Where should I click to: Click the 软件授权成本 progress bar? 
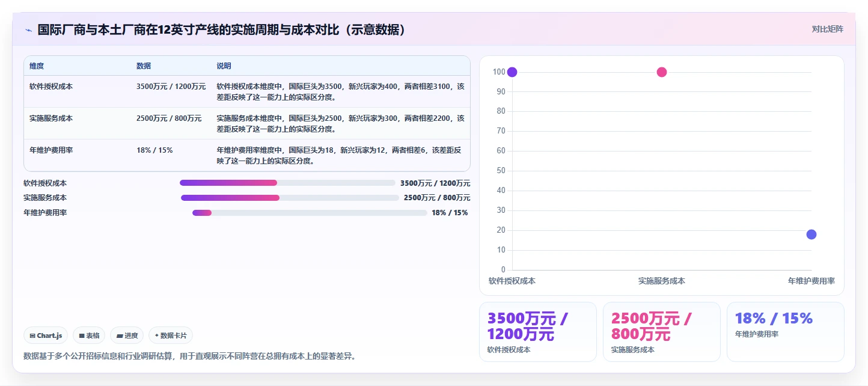(287, 183)
